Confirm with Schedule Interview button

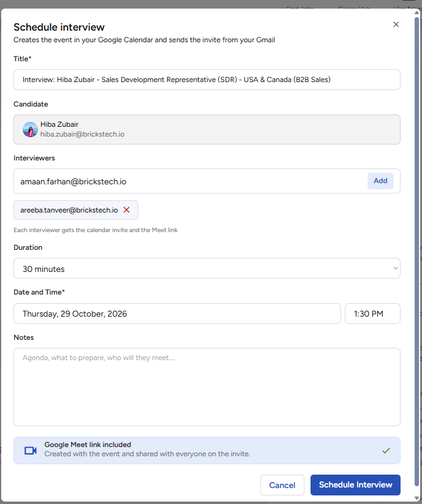click(x=355, y=485)
